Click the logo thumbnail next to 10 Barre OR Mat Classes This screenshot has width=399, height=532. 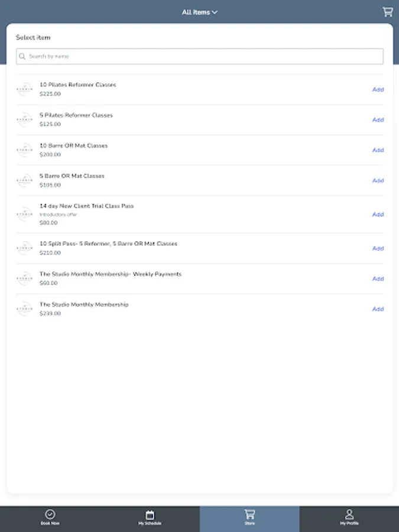[24, 150]
